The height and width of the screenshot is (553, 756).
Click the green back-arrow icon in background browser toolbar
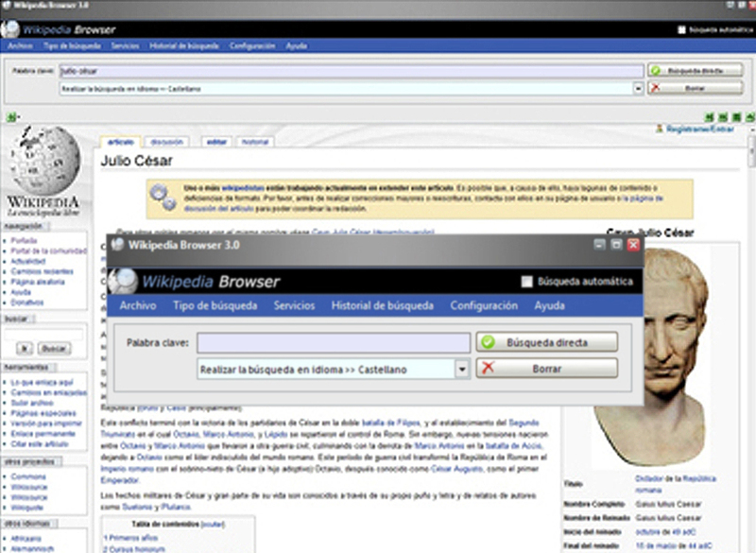pos(710,117)
